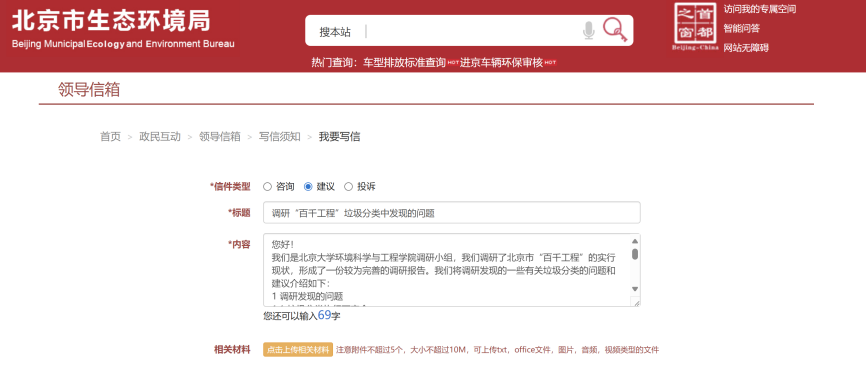Click the 热门查询 label text
The width and height of the screenshot is (866, 366).
[x=335, y=63]
